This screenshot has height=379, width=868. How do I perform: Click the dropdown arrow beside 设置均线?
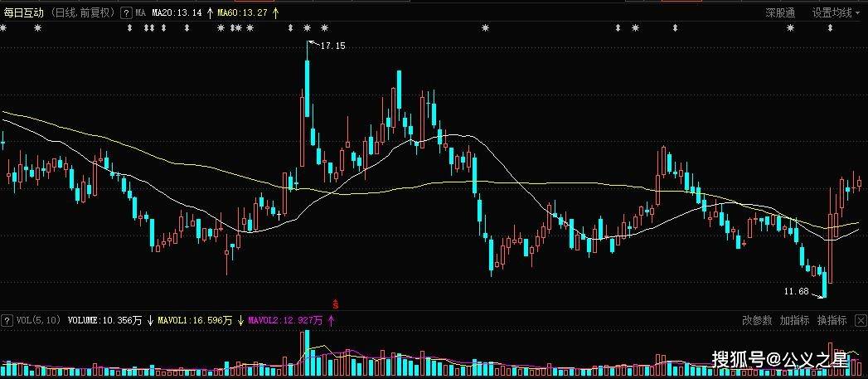[860, 13]
